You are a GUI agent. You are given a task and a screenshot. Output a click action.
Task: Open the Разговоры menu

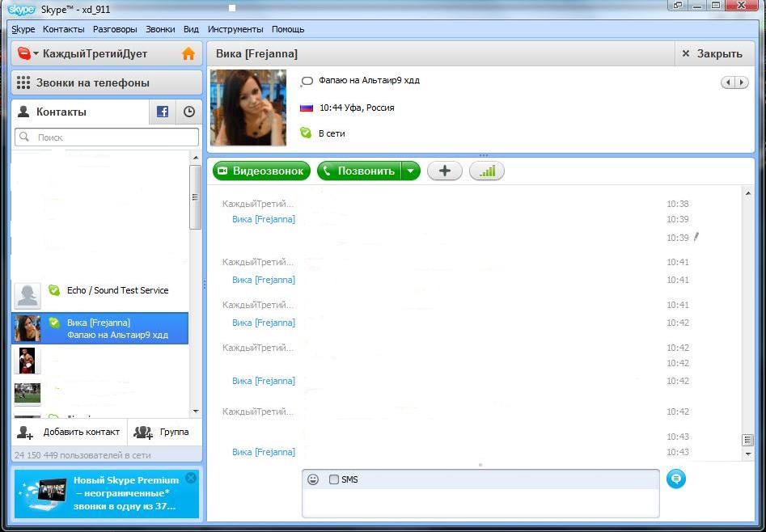(x=115, y=29)
